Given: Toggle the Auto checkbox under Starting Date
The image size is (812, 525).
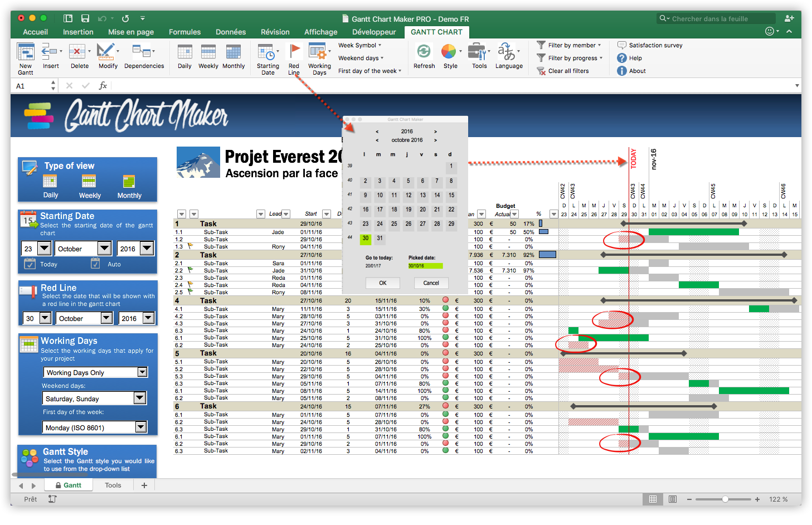Looking at the screenshot, I should click(x=96, y=264).
